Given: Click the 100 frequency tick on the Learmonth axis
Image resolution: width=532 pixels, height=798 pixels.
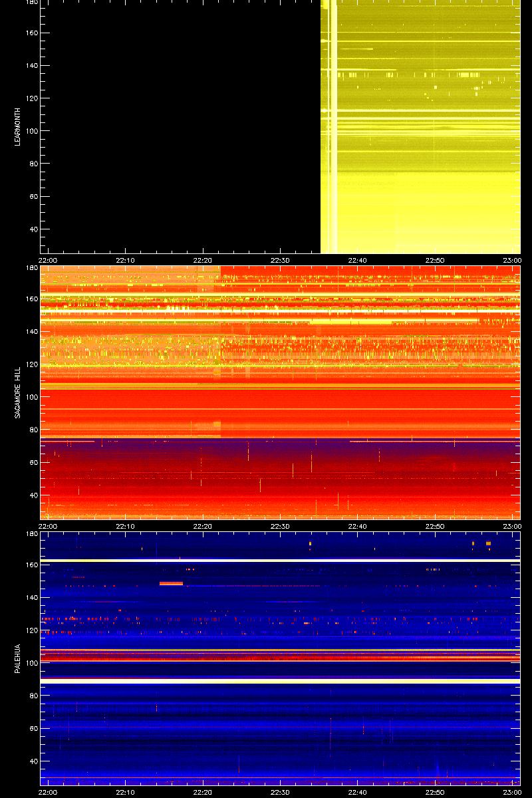Looking at the screenshot, I should coord(31,131).
